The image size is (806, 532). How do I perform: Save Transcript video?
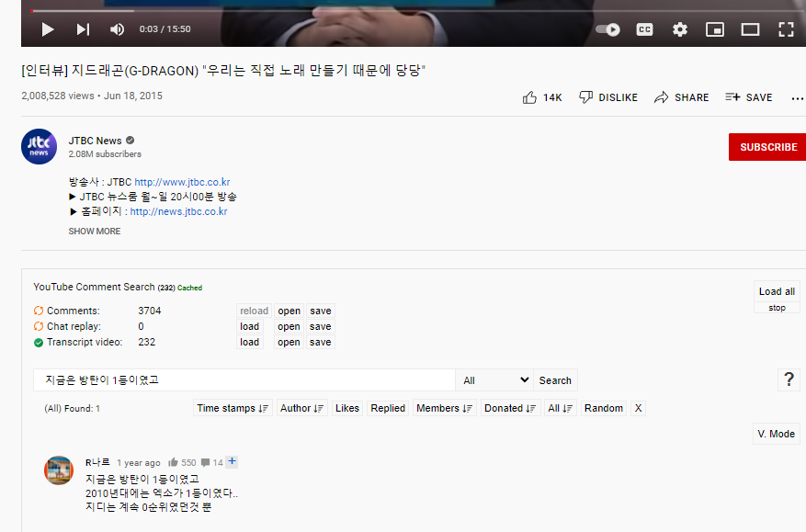[x=320, y=343]
